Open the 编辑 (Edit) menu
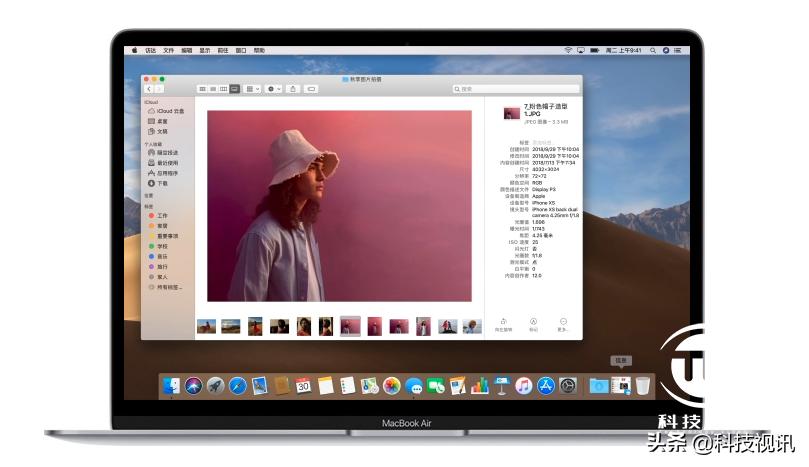The image size is (809, 467). click(187, 51)
